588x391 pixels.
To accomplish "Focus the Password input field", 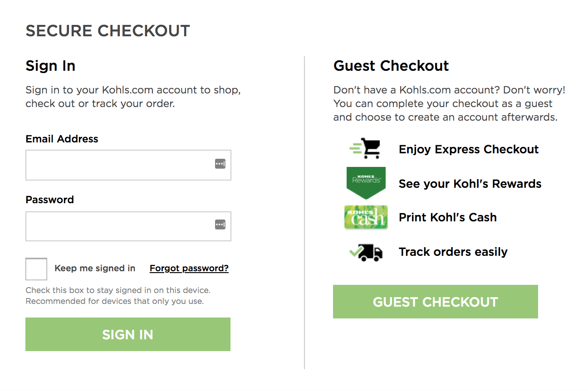I will click(x=119, y=226).
